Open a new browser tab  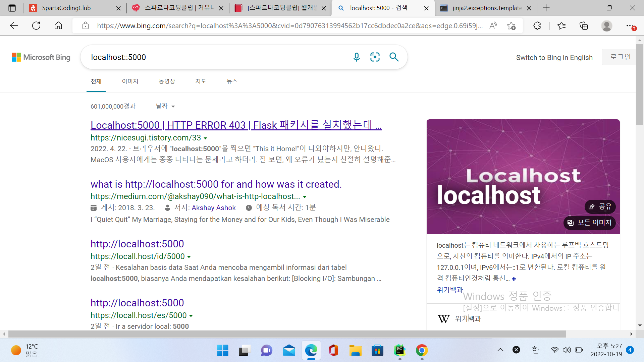pyautogui.click(x=546, y=8)
